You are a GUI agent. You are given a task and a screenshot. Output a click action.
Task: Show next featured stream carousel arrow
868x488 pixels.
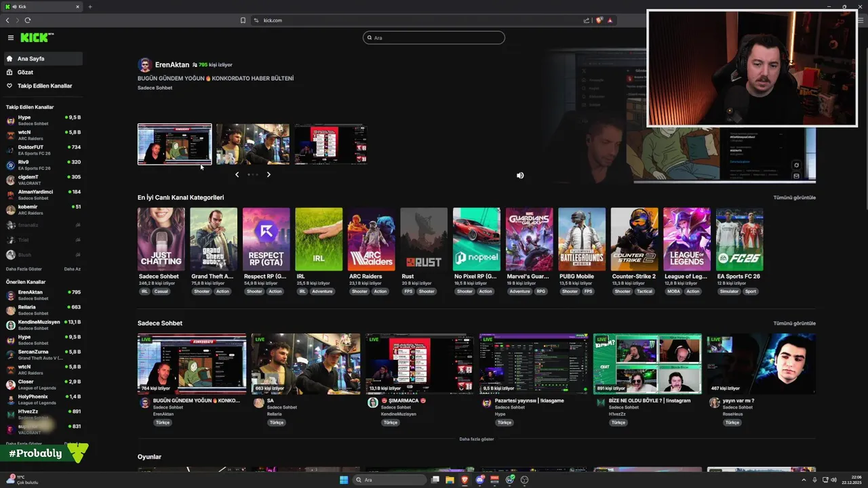point(269,175)
